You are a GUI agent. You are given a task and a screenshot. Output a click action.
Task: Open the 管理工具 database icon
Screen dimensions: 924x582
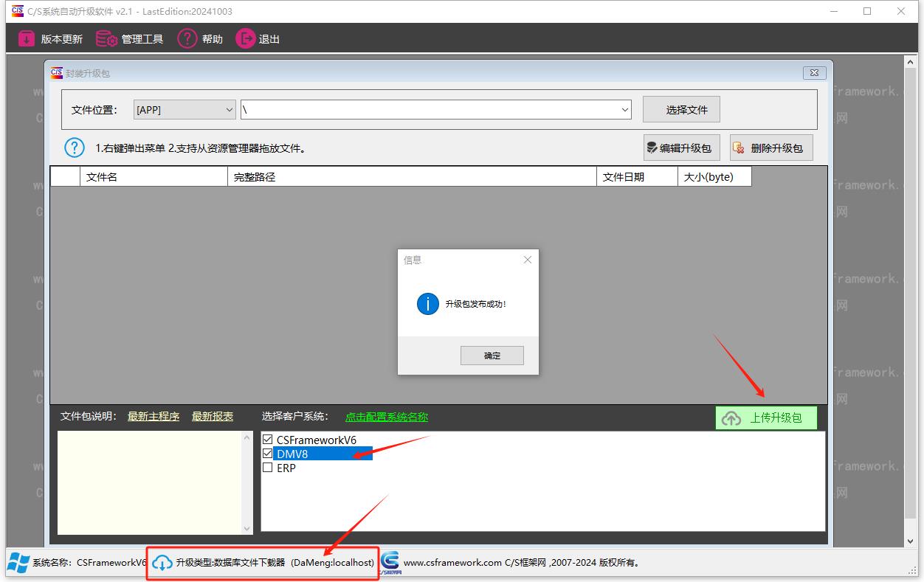coord(107,39)
